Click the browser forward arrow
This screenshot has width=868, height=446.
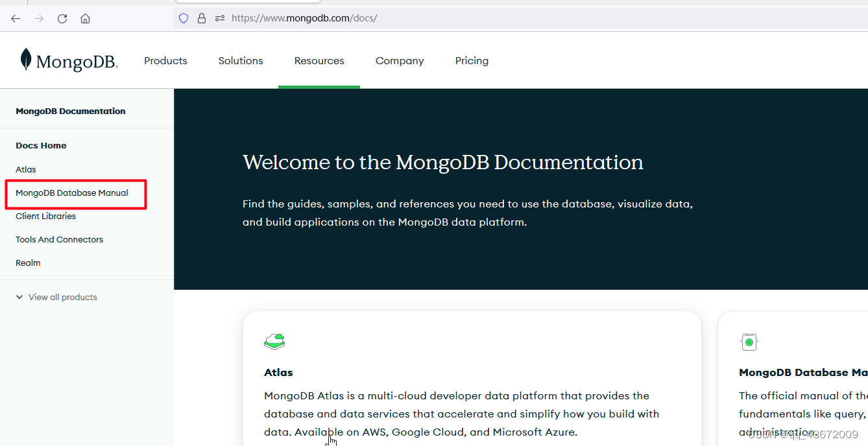(39, 18)
